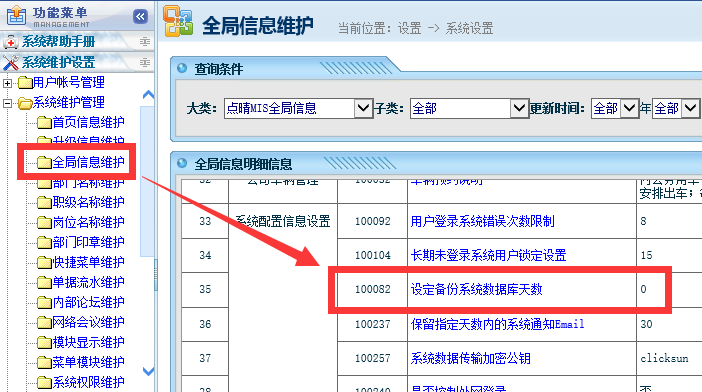Select 职级名称维护 in the tree menu

click(89, 202)
